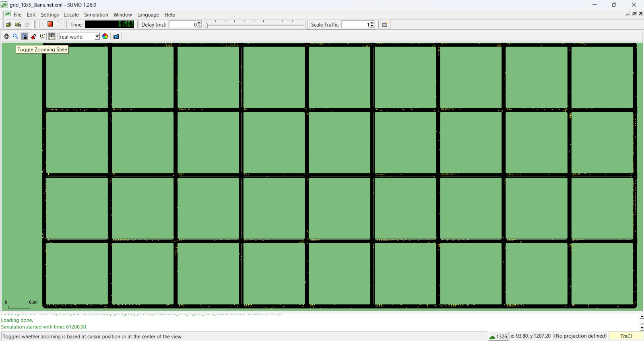Click the delay slider handle
This screenshot has height=341, width=644.
point(206,25)
